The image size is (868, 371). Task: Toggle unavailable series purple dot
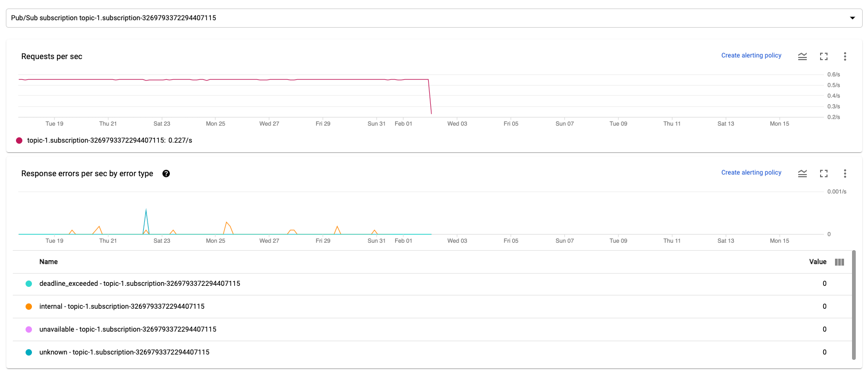tap(29, 329)
